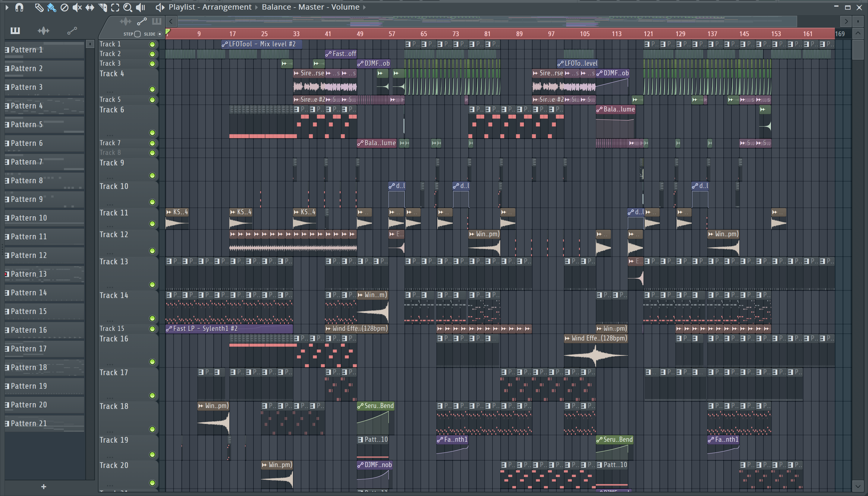
Task: Focus audio clips icon above track list
Action: click(x=126, y=22)
